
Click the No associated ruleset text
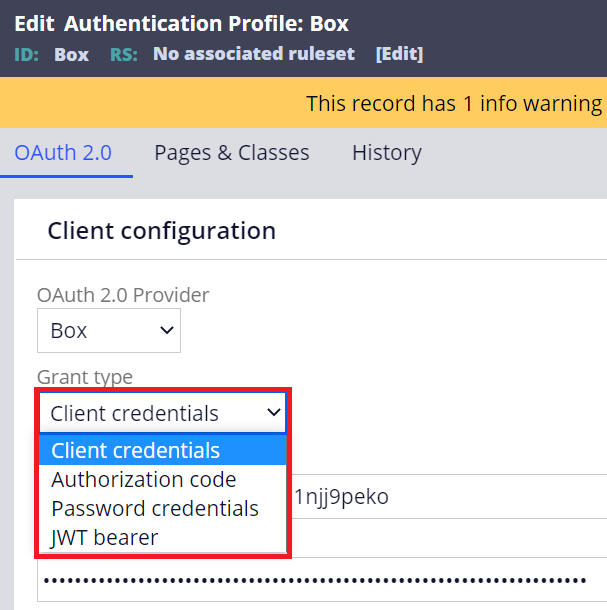[x=254, y=54]
